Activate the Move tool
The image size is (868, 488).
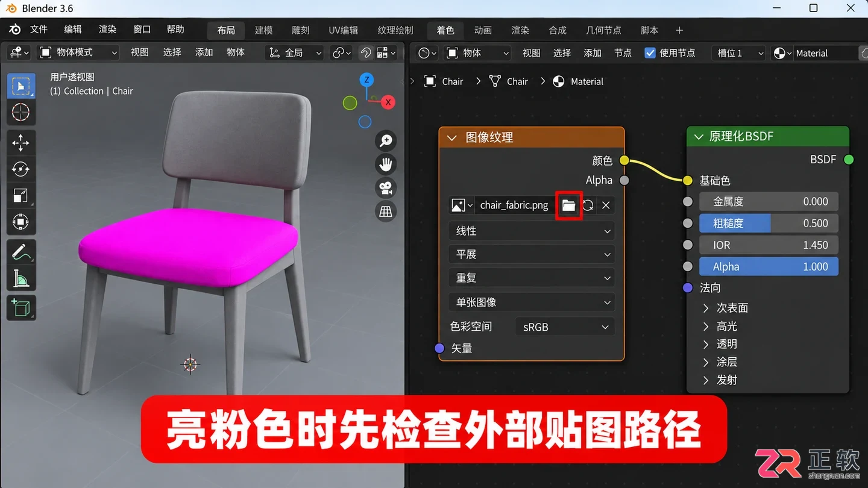pos(20,143)
